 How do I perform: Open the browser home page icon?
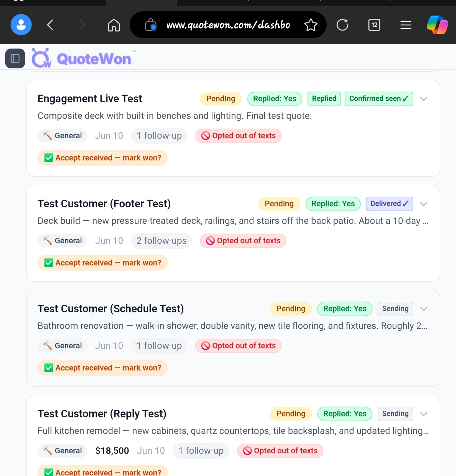click(114, 25)
